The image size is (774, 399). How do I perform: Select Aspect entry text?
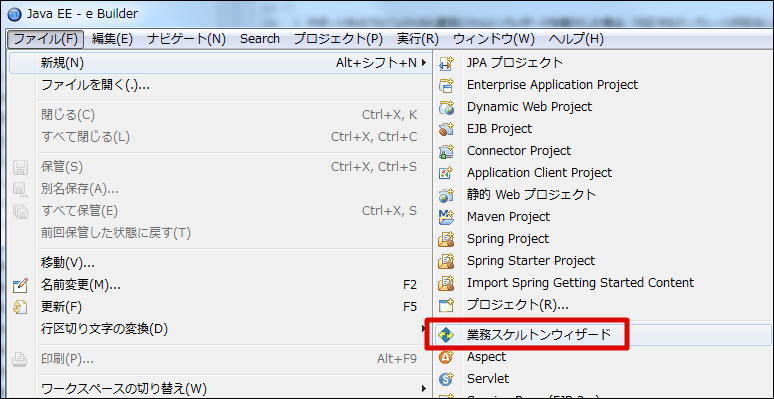pos(486,357)
